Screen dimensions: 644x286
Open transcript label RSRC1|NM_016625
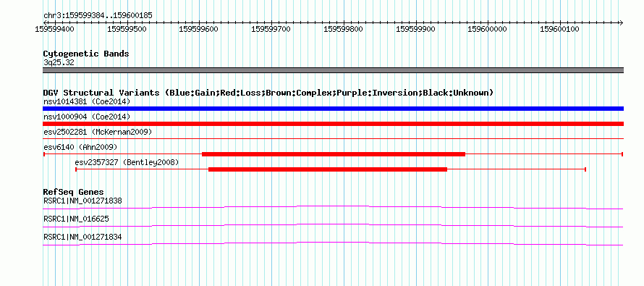76,219
